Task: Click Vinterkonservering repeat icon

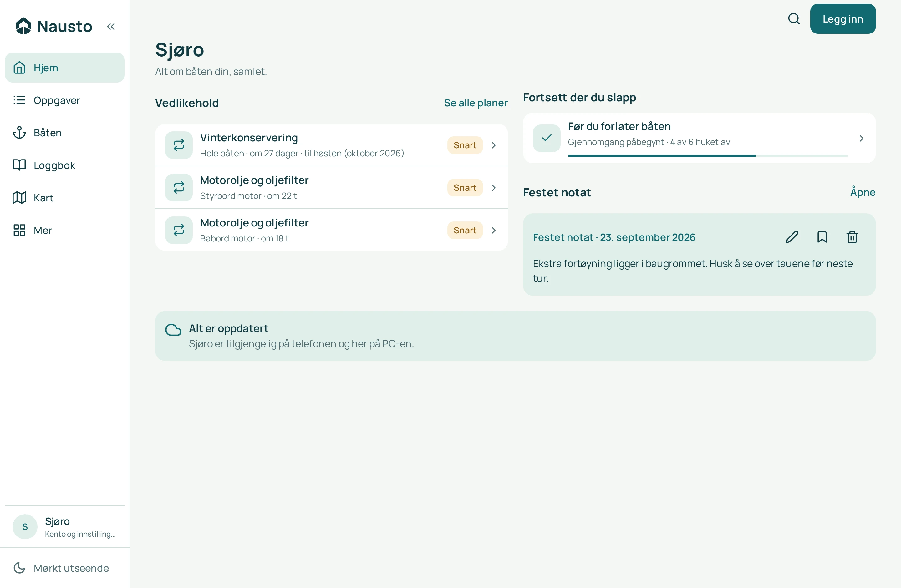Action: tap(179, 145)
